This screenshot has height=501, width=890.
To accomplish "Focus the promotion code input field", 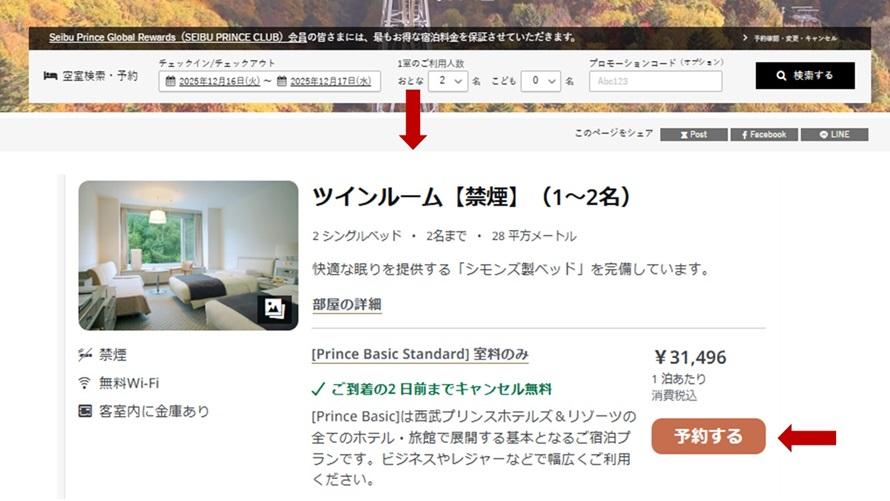I will tap(655, 81).
